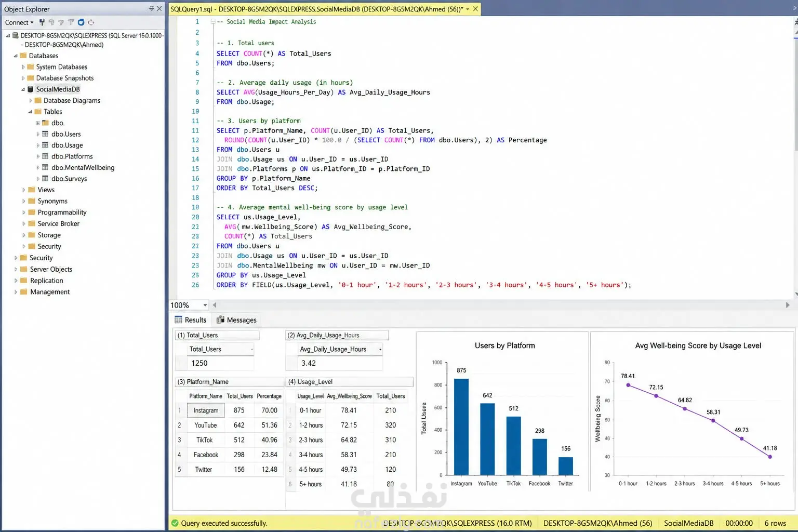Select the Database Snapshots tree item
The width and height of the screenshot is (798, 532).
65,78
